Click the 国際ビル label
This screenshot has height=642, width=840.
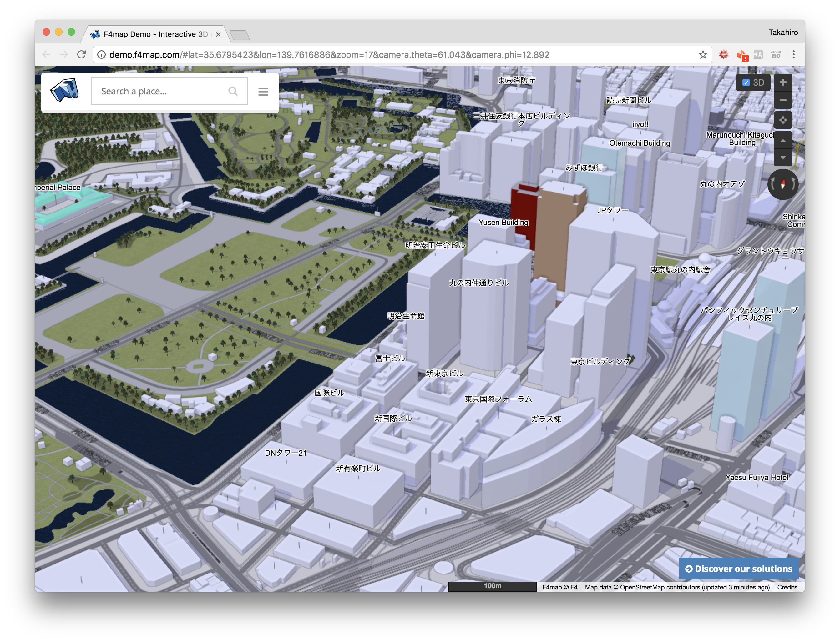click(329, 393)
